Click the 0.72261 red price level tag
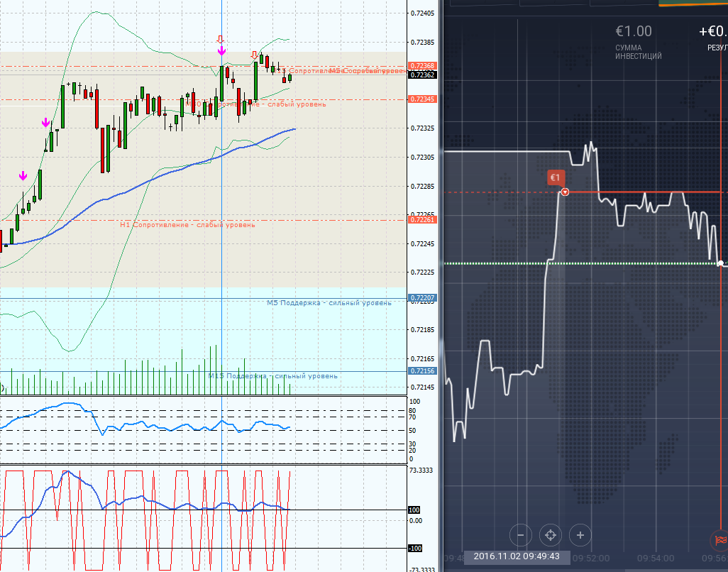 (423, 220)
